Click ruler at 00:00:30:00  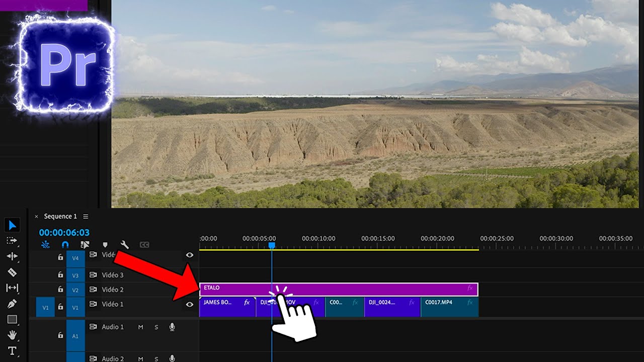[556, 238]
